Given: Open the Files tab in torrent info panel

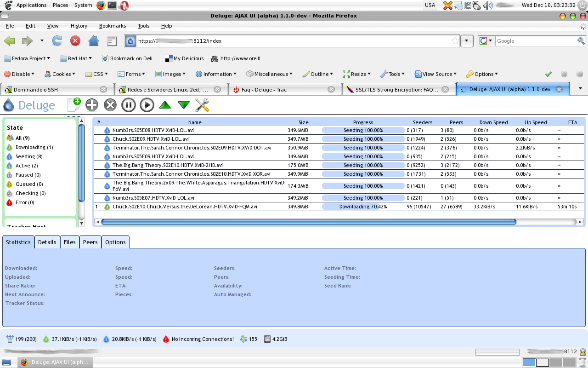Looking at the screenshot, I should pyautogui.click(x=70, y=242).
